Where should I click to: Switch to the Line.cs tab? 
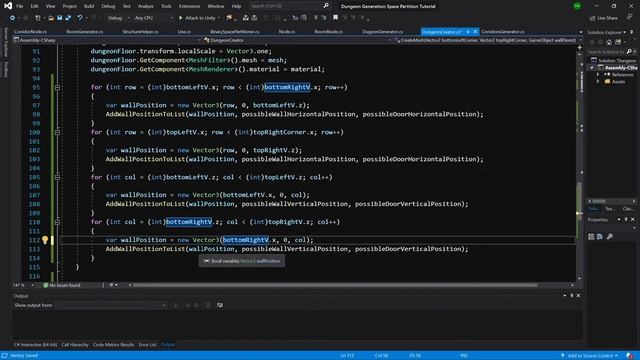tap(184, 31)
